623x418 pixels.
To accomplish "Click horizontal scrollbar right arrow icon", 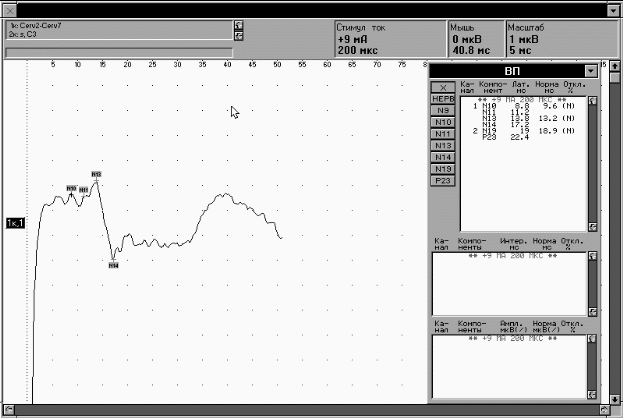I will click(604, 410).
